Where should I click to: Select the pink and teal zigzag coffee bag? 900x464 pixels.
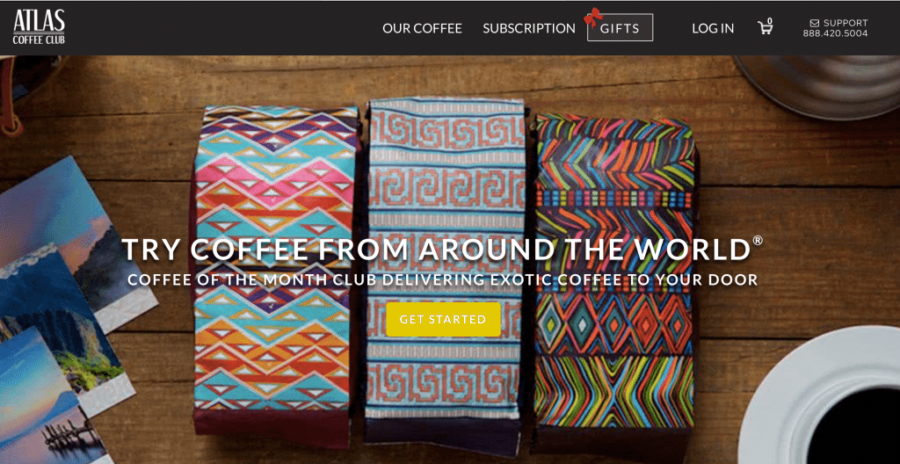[274, 274]
